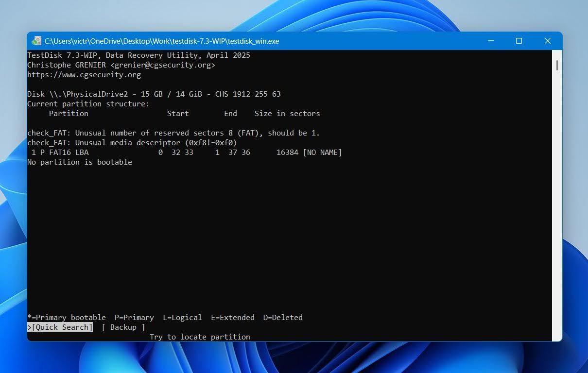Click the TestDisk app icon in the title bar
The width and height of the screenshot is (588, 373).
click(x=36, y=41)
